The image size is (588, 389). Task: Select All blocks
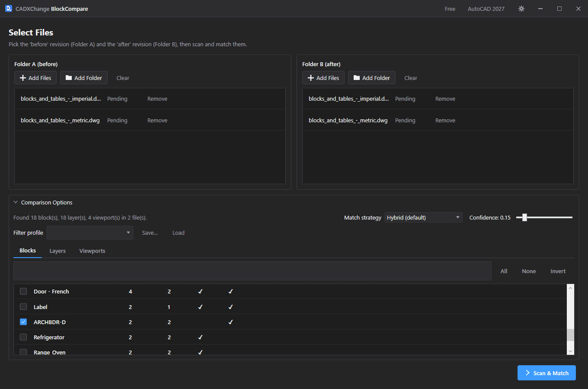coord(504,271)
